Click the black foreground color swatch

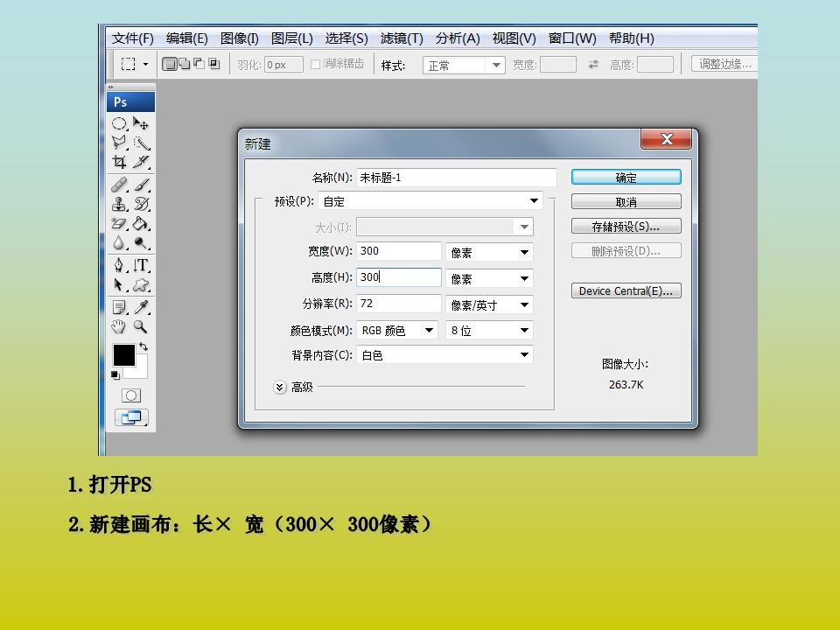pyautogui.click(x=123, y=354)
